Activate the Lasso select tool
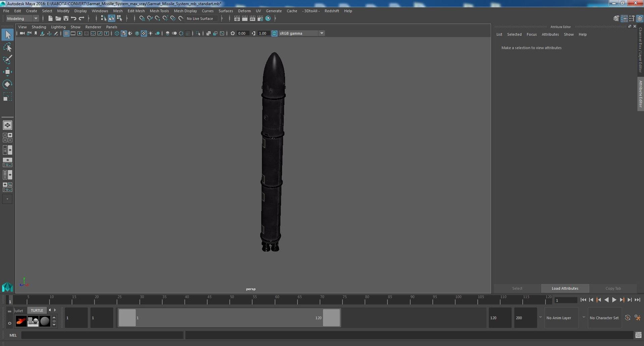This screenshot has width=644, height=346. click(7, 47)
